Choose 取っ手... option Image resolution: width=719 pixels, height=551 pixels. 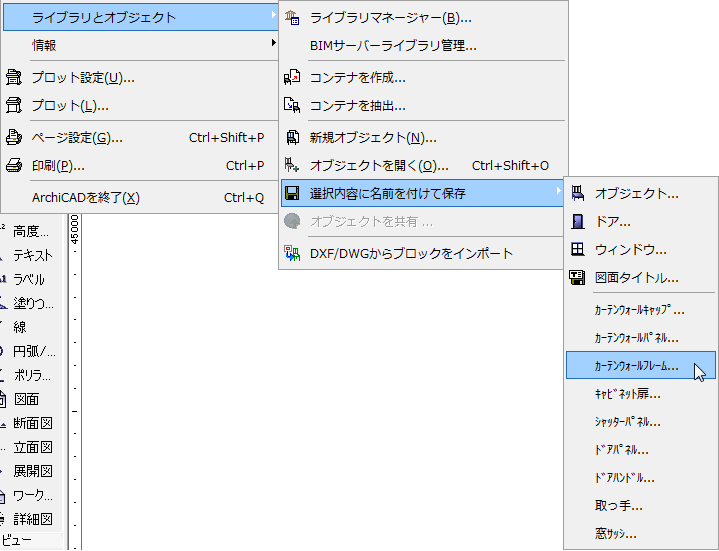[x=641, y=506]
